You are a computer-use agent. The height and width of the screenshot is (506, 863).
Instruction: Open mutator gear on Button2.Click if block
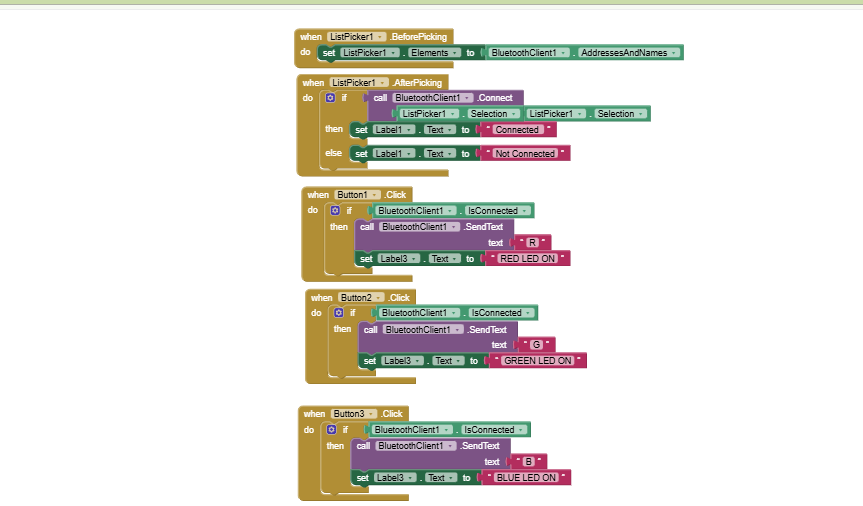pyautogui.click(x=338, y=313)
